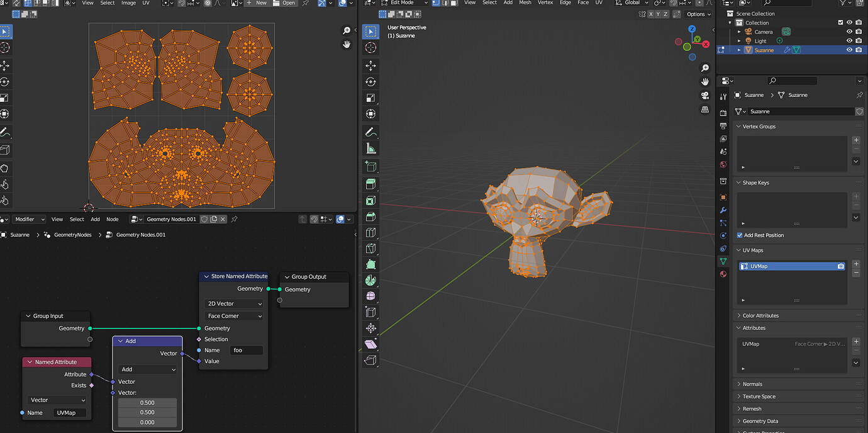The width and height of the screenshot is (868, 433).
Task: Select the Extrude Region tool
Action: (x=370, y=184)
